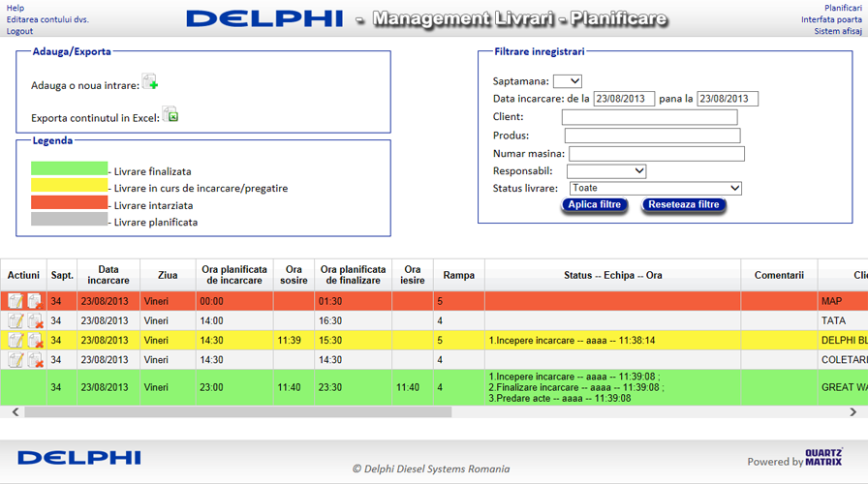Click the 'de la' loading date field

pos(624,99)
